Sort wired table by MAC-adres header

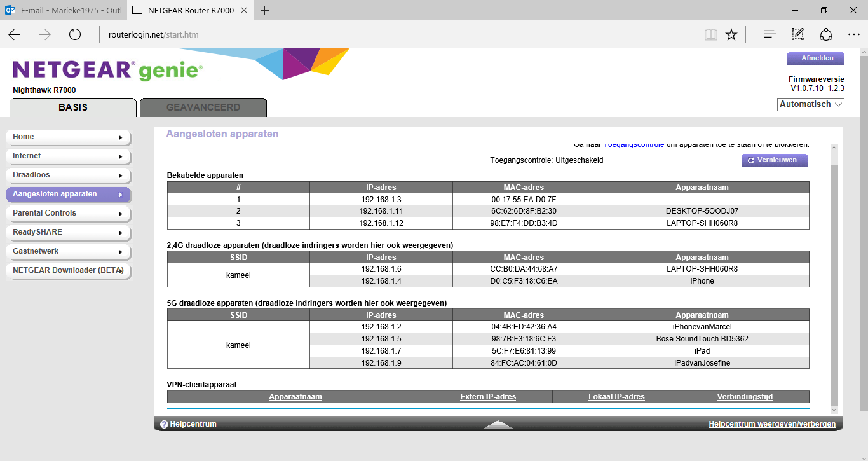(524, 188)
